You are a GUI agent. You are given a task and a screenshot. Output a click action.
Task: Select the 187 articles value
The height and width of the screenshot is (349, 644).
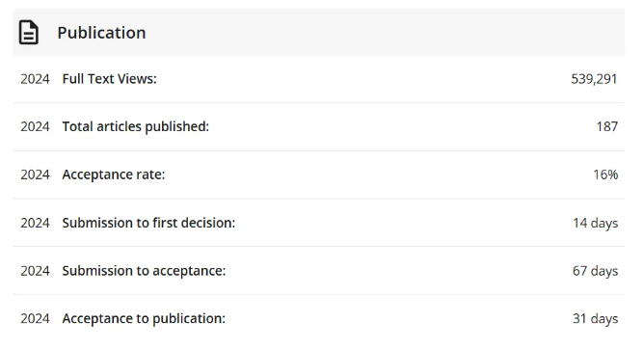(607, 126)
